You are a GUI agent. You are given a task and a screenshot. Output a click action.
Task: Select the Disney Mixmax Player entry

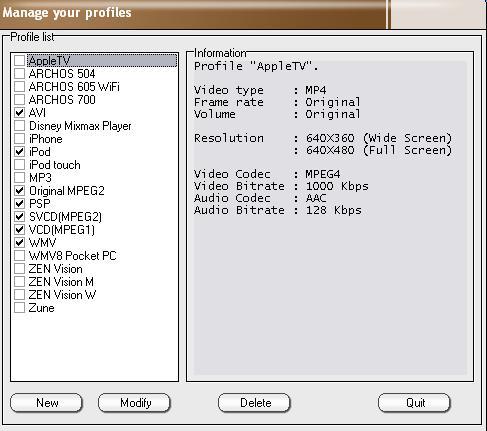tap(80, 126)
